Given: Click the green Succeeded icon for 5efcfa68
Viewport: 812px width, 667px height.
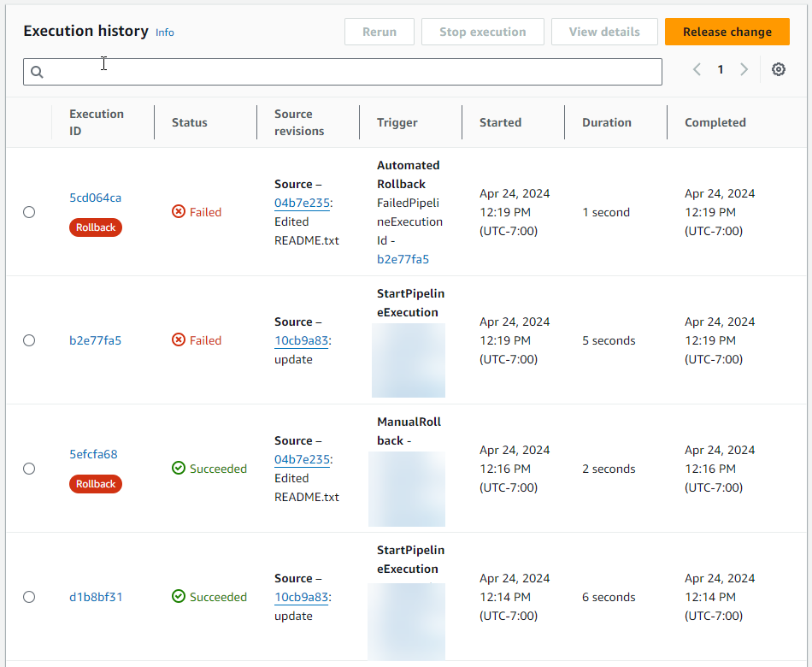Looking at the screenshot, I should point(178,469).
